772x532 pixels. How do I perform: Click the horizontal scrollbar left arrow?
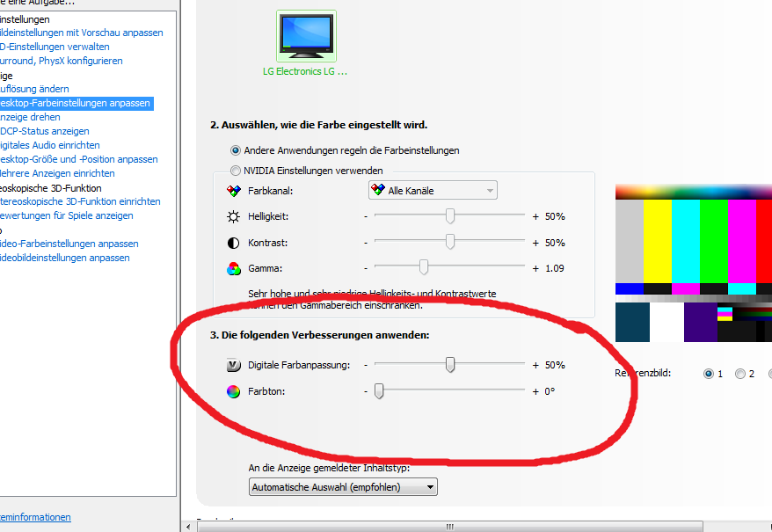coord(188,527)
